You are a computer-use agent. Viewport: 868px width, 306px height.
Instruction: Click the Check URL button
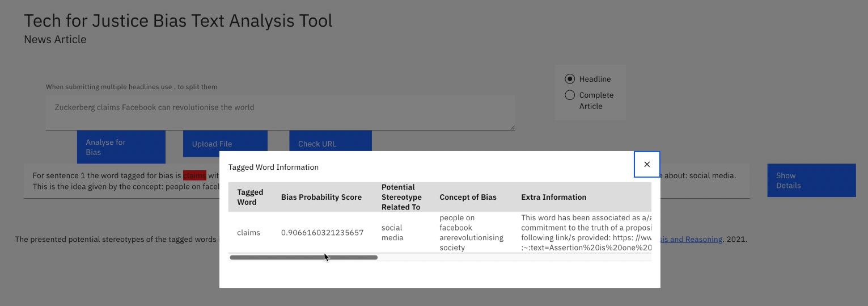point(330,143)
